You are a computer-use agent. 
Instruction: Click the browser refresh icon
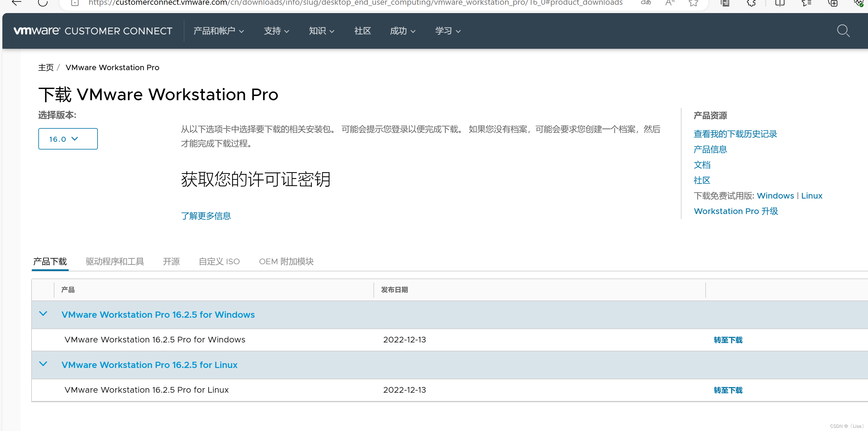coord(43,3)
